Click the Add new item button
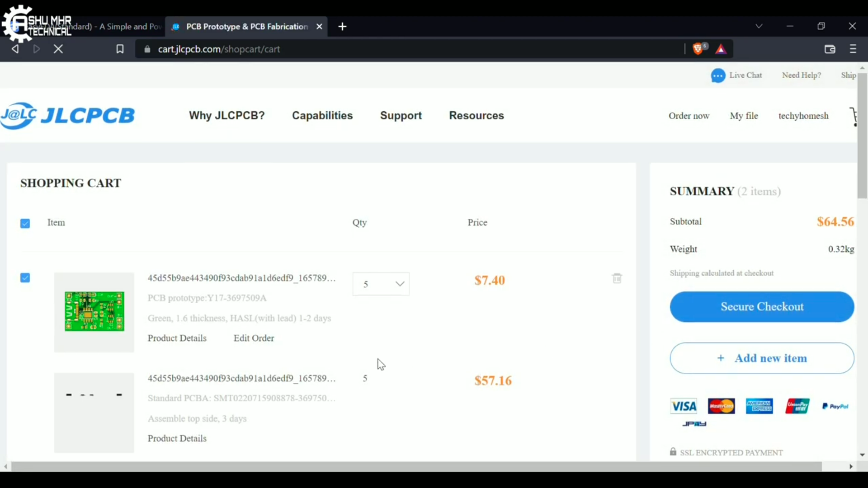868x488 pixels. 762,358
